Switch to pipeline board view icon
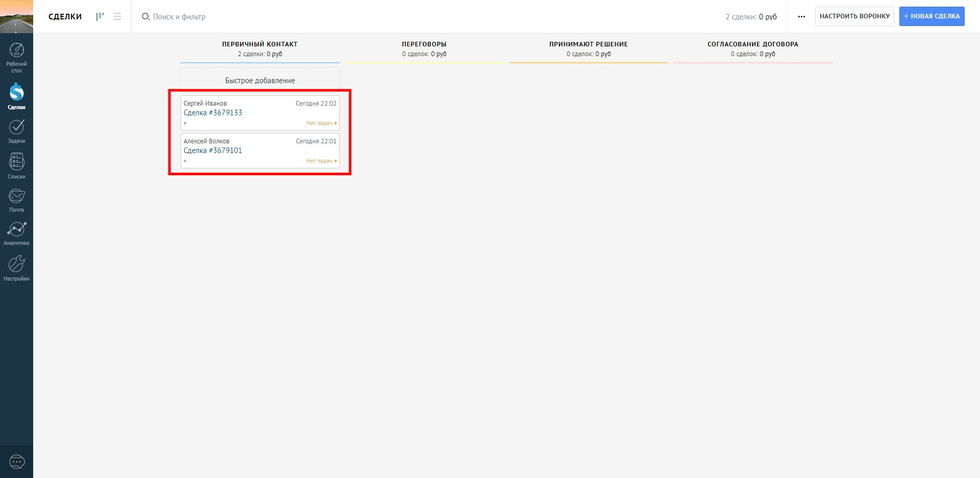 click(x=100, y=16)
